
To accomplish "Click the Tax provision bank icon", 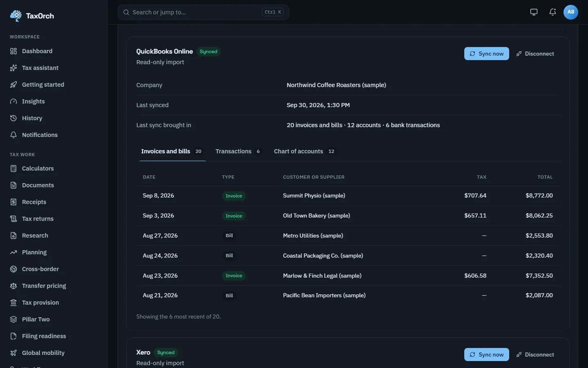I will pyautogui.click(x=13, y=303).
